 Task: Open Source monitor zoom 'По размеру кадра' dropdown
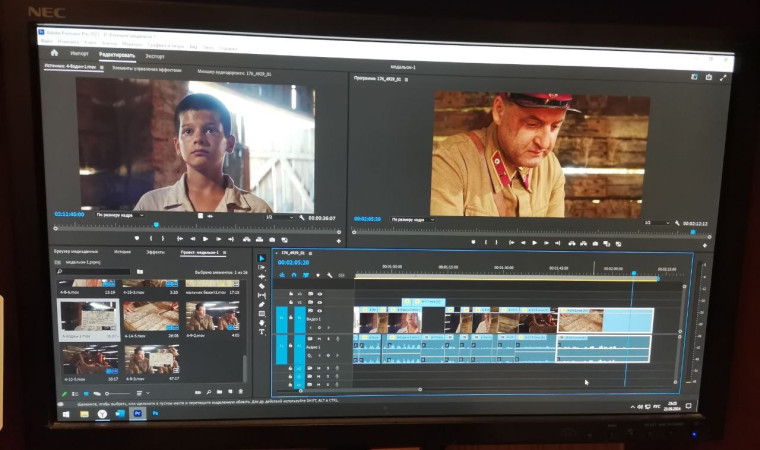tap(120, 215)
